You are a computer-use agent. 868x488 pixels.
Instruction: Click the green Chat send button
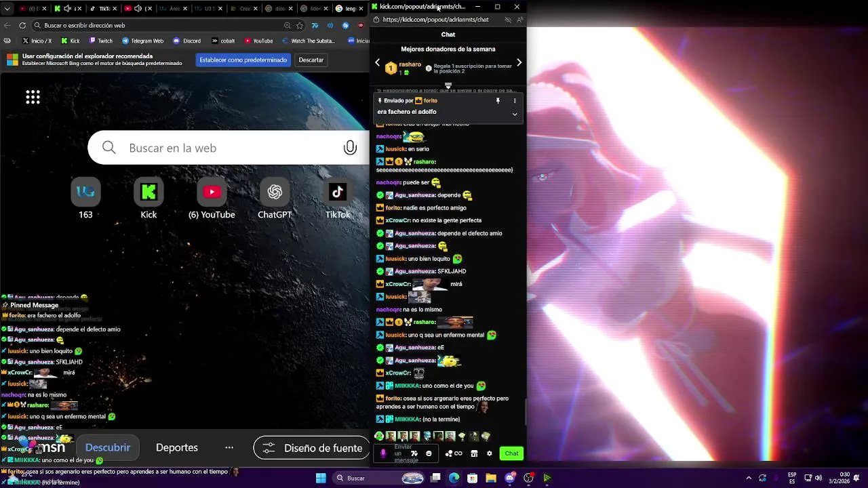[511, 453]
